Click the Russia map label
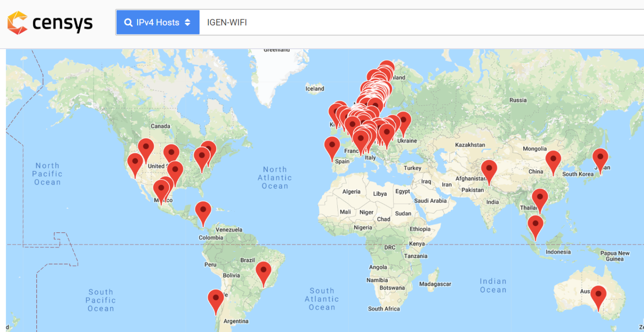Image resolution: width=644 pixels, height=332 pixels. click(518, 100)
